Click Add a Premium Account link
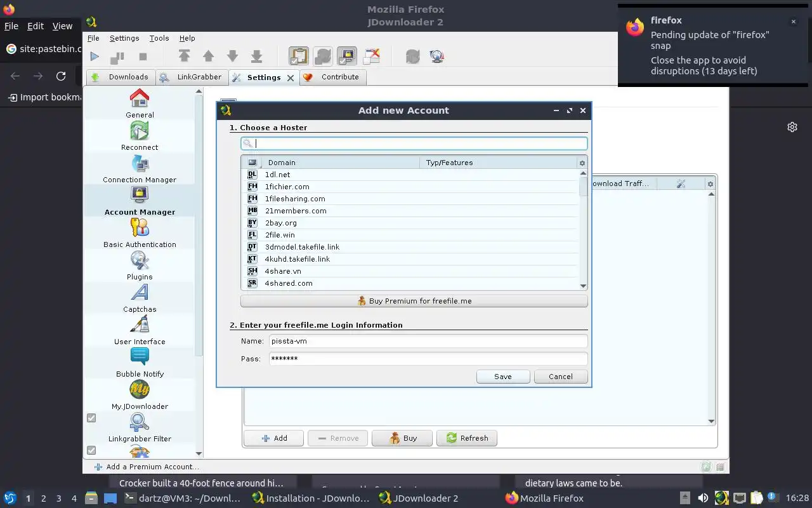The height and width of the screenshot is (508, 812). pyautogui.click(x=146, y=467)
